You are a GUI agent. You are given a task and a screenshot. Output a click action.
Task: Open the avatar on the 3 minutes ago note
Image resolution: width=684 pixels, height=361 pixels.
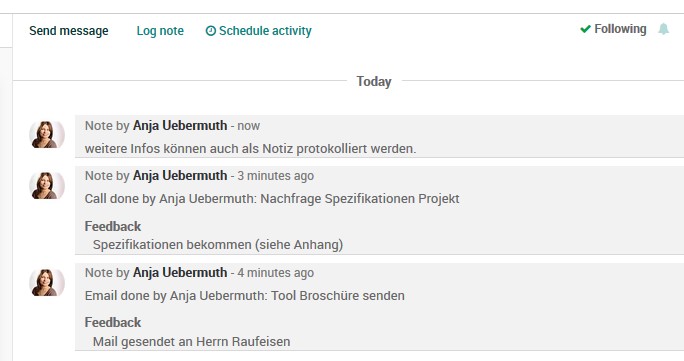point(47,186)
